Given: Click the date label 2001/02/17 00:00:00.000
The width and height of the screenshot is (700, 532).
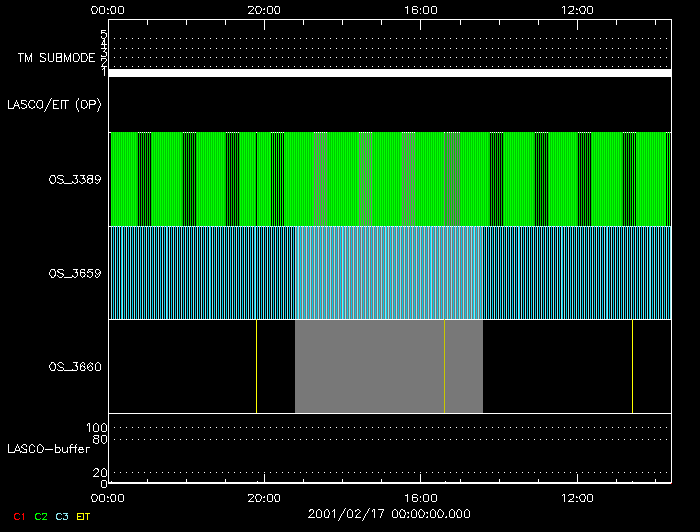Looking at the screenshot, I should 389,514.
